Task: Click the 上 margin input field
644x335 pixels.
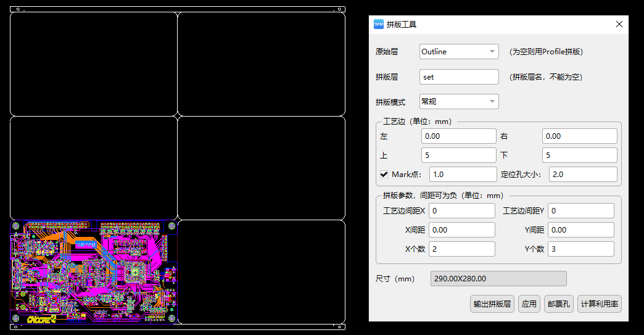Action: pyautogui.click(x=458, y=155)
